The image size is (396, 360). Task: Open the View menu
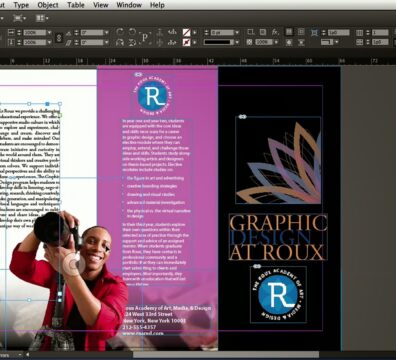click(x=101, y=5)
